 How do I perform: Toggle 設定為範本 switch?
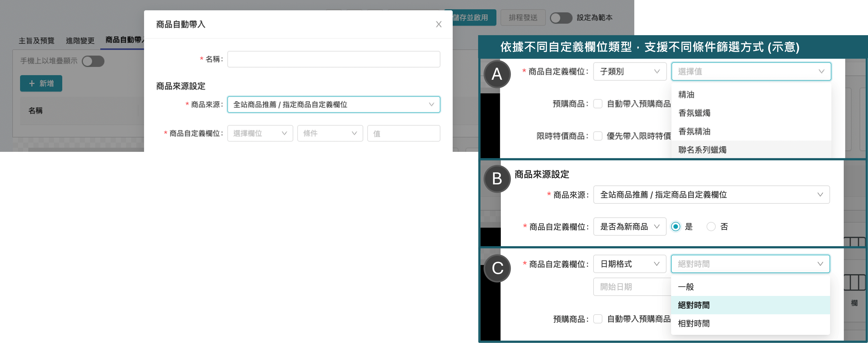[561, 17]
